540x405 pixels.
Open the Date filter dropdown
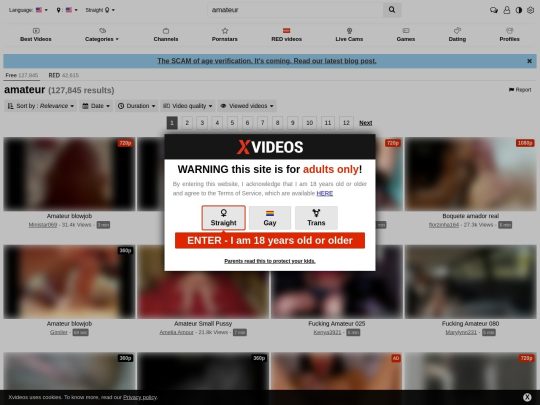point(96,106)
